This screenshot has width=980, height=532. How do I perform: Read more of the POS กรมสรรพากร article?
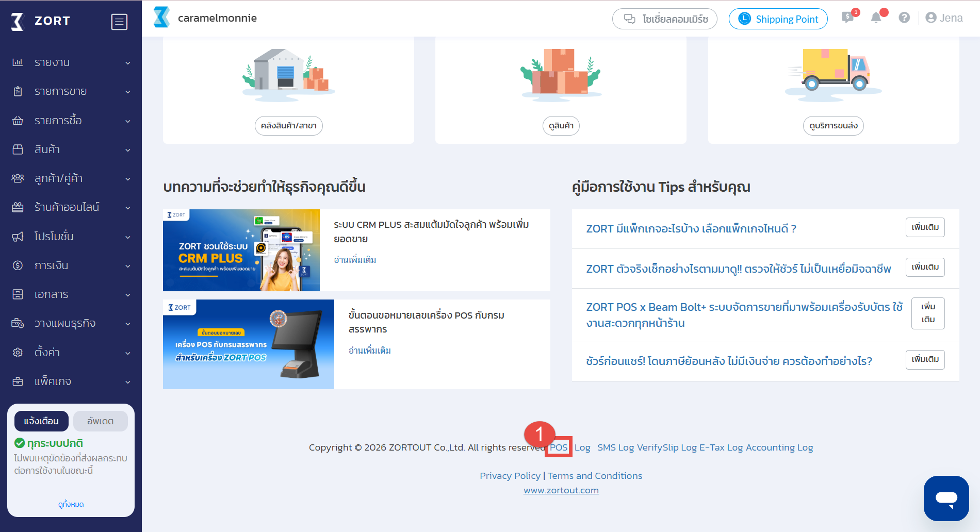coord(370,351)
